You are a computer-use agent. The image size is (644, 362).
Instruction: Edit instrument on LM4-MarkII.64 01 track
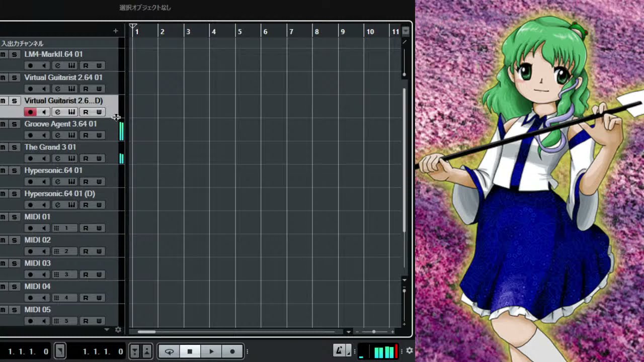[x=58, y=66]
